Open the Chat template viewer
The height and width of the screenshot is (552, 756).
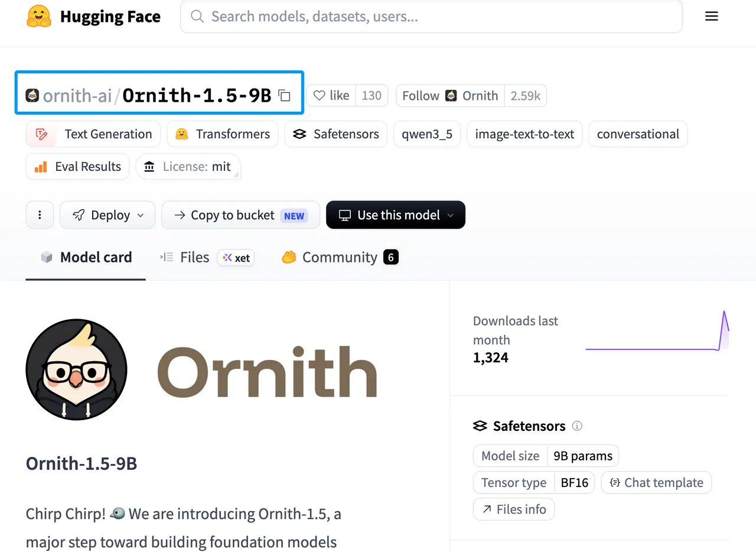(x=656, y=482)
